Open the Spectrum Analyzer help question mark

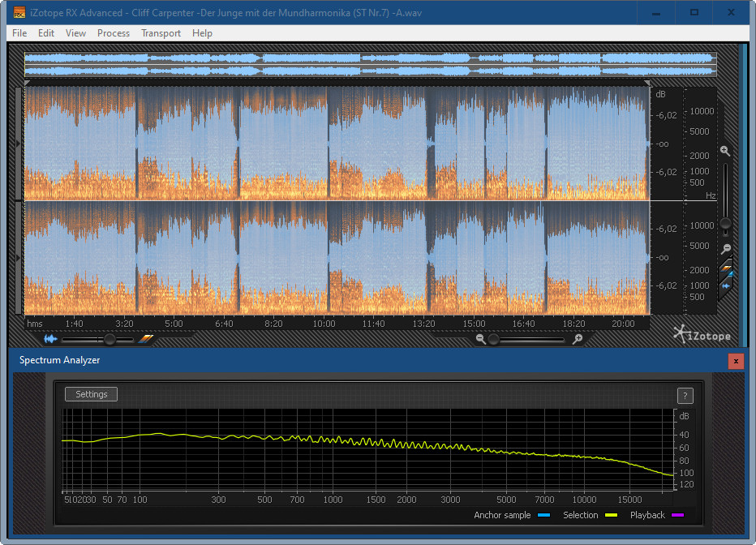click(x=685, y=396)
